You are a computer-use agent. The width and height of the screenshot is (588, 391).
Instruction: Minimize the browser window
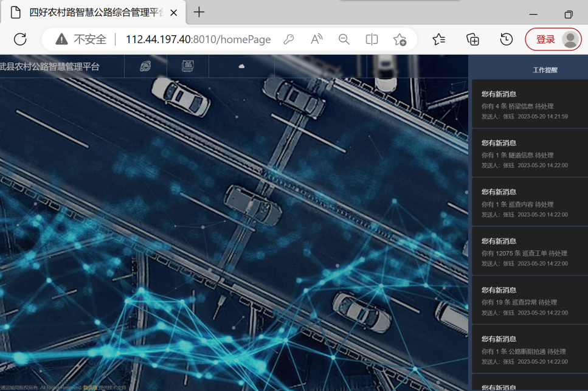[533, 14]
